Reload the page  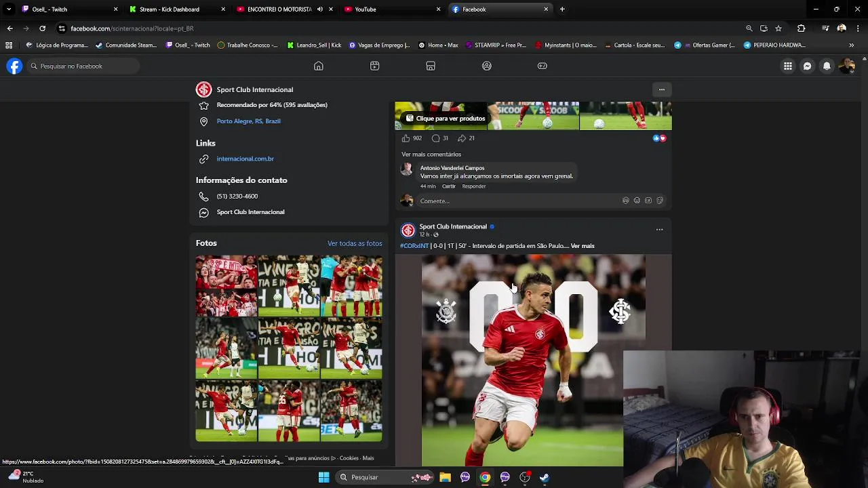[42, 28]
